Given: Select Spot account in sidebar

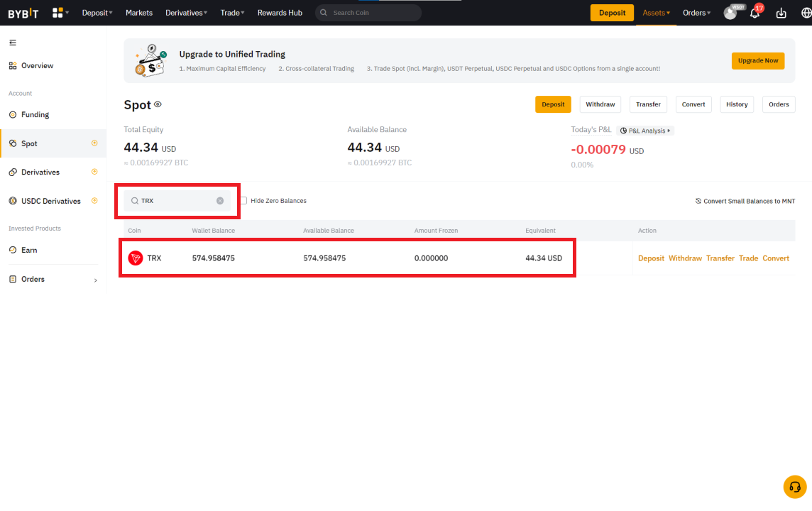Looking at the screenshot, I should pos(53,143).
